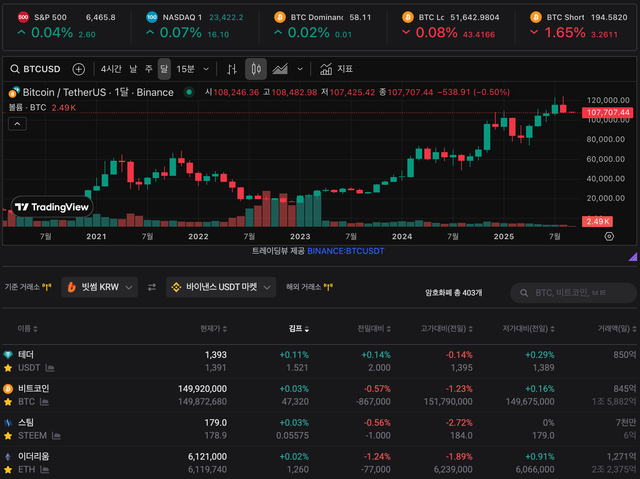
Task: Focus the coin search input field
Action: tap(573, 293)
